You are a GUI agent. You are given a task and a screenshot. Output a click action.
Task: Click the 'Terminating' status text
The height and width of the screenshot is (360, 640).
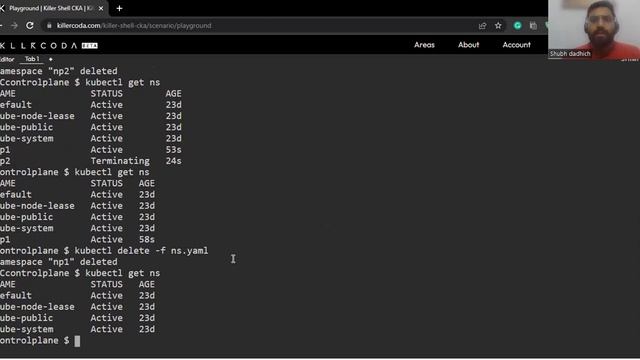tap(120, 161)
